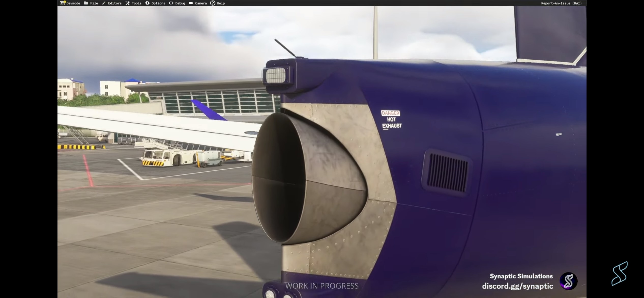Open the File menu
The height and width of the screenshot is (298, 644).
pos(94,3)
